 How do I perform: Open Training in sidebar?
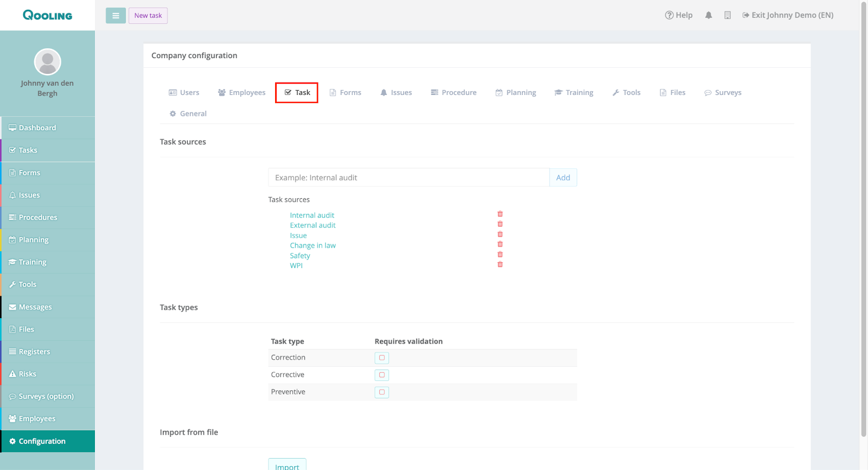pos(48,262)
